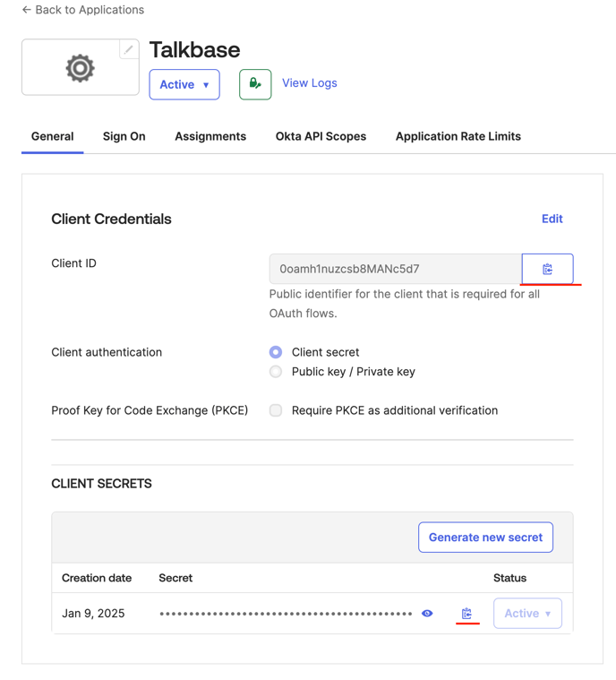Edit the Client Credentials section
The width and height of the screenshot is (616, 680).
pos(552,219)
